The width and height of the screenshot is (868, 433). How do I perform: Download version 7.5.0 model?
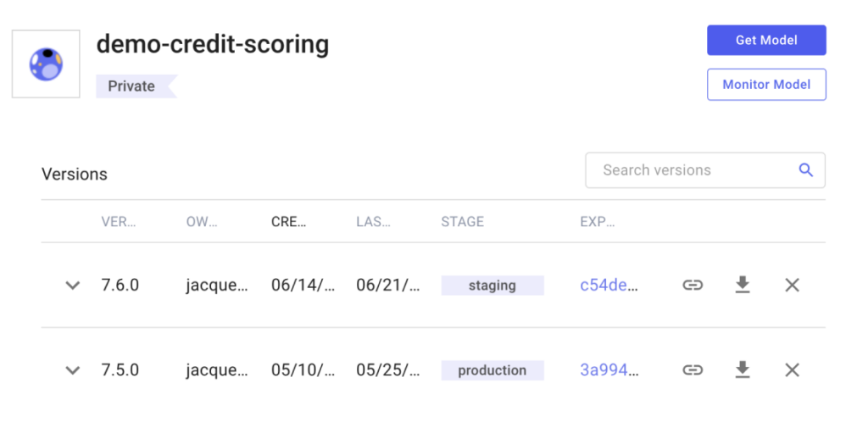coord(742,370)
